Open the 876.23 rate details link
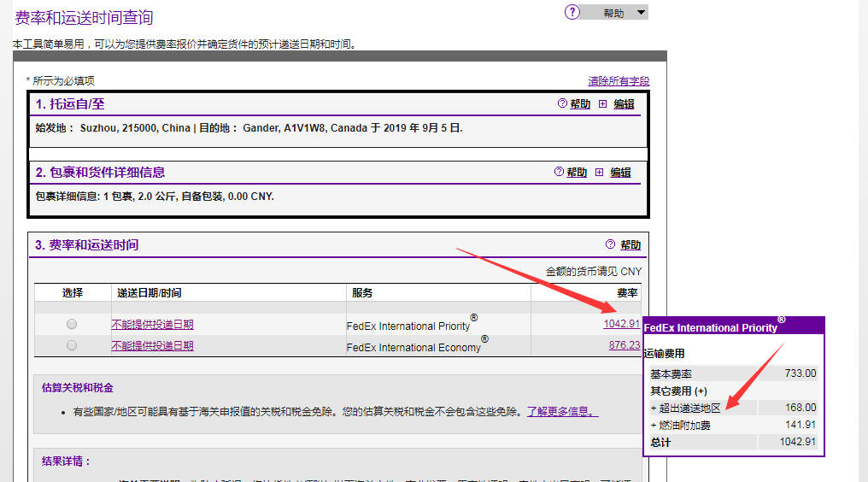 [x=624, y=345]
